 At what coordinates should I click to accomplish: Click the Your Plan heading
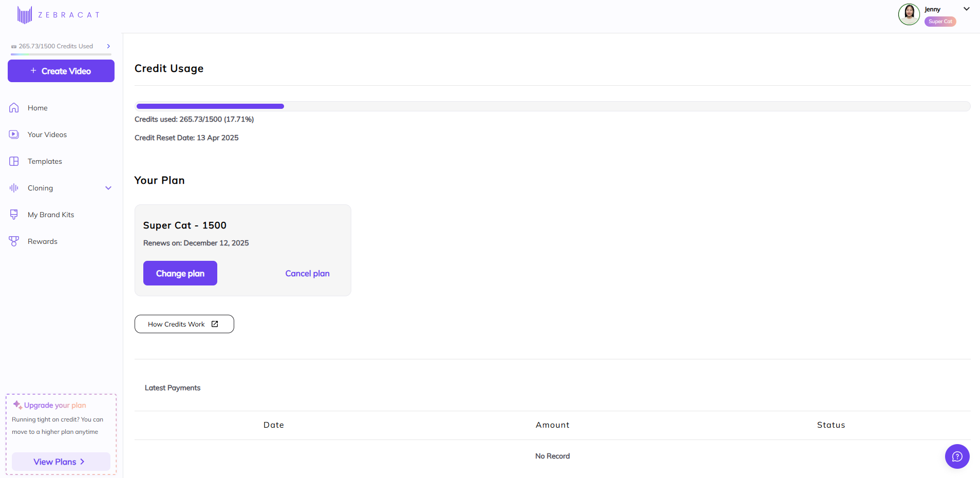tap(159, 180)
